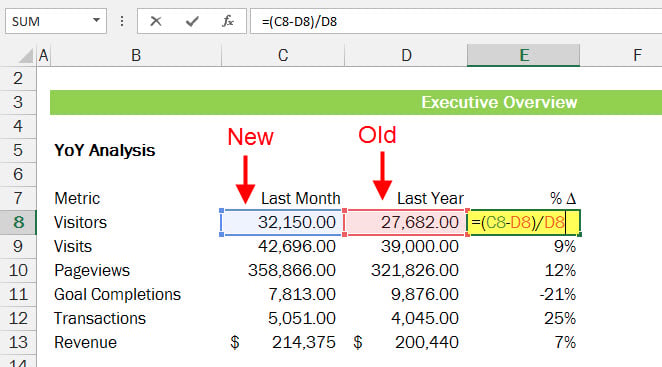Viewport: 662px width, 367px height.
Task: Select row 8 header
Action: pyautogui.click(x=18, y=222)
